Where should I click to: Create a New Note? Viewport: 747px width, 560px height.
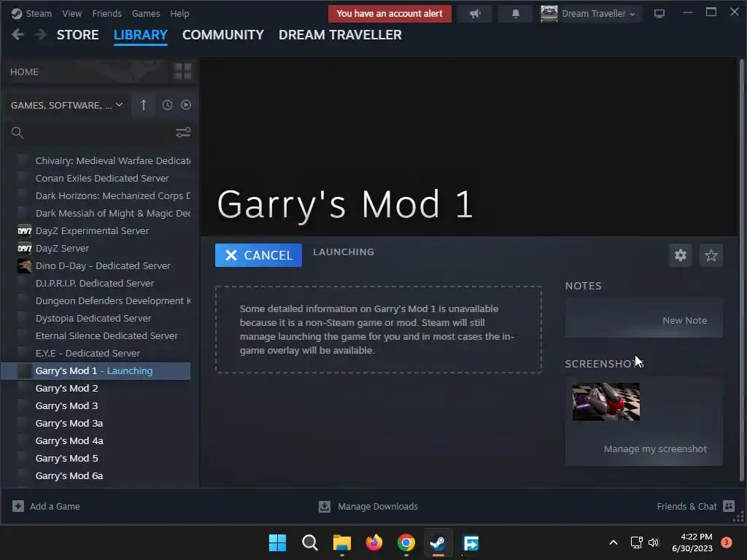(x=684, y=321)
